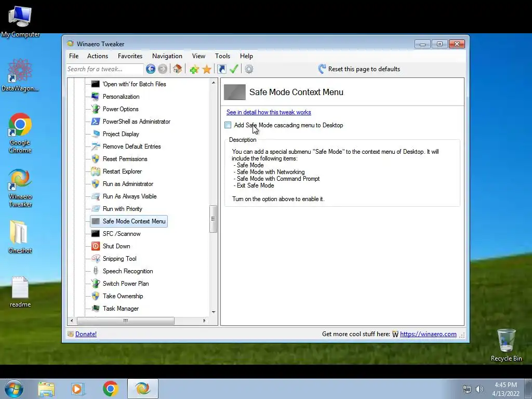Click the Personalization tree icon
This screenshot has height=399, width=532.
pos(96,96)
